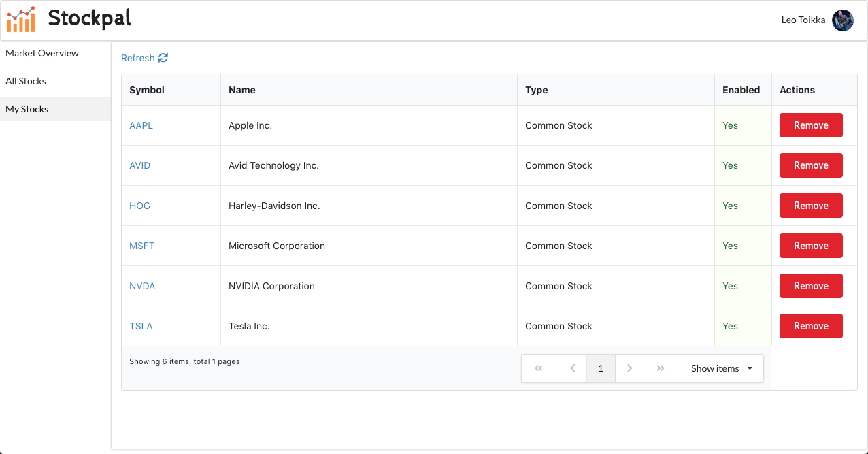The height and width of the screenshot is (454, 868).
Task: Select the Apple Inc. name cell
Action: [x=369, y=125]
